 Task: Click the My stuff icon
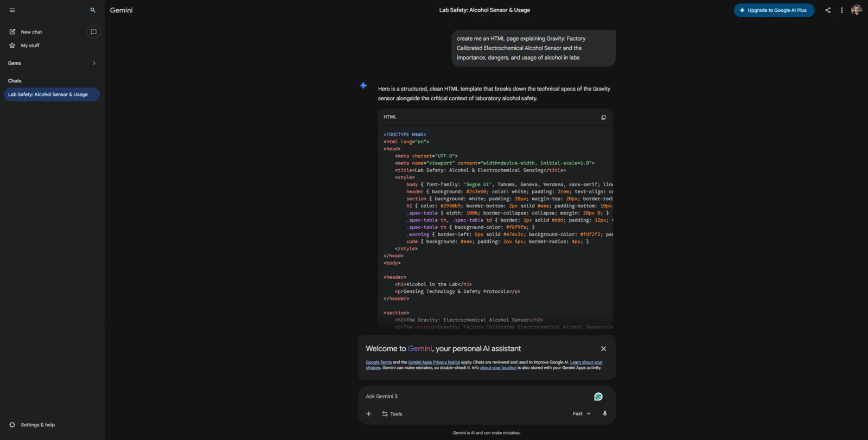click(12, 46)
